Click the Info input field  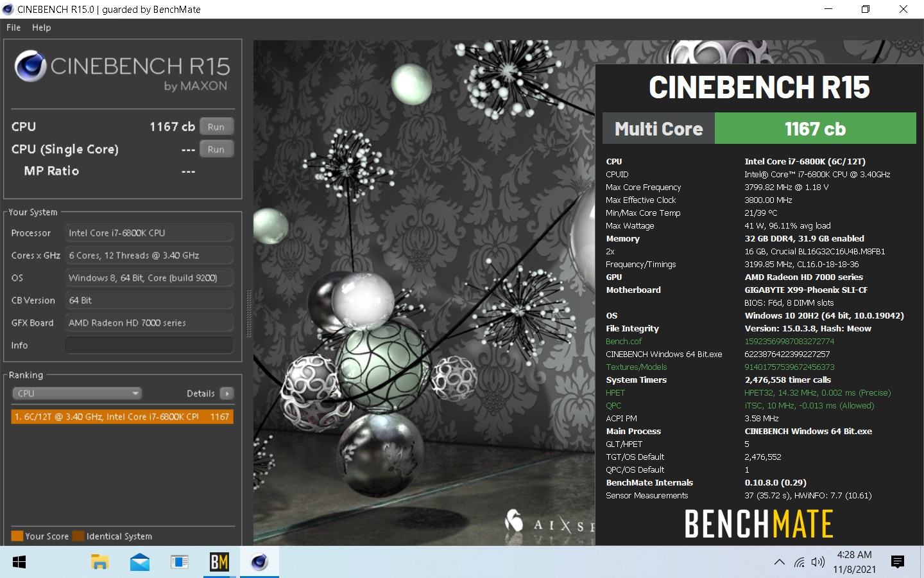pyautogui.click(x=149, y=346)
